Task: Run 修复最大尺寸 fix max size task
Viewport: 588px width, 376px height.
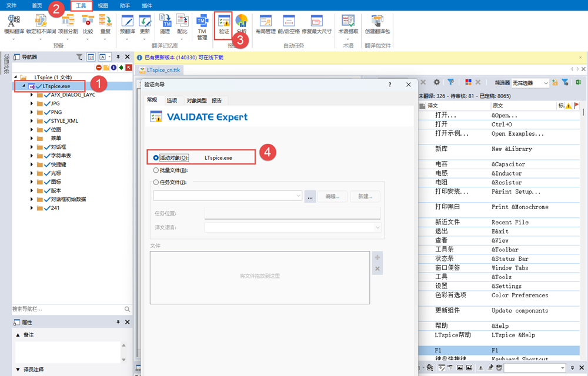Action: tap(316, 21)
